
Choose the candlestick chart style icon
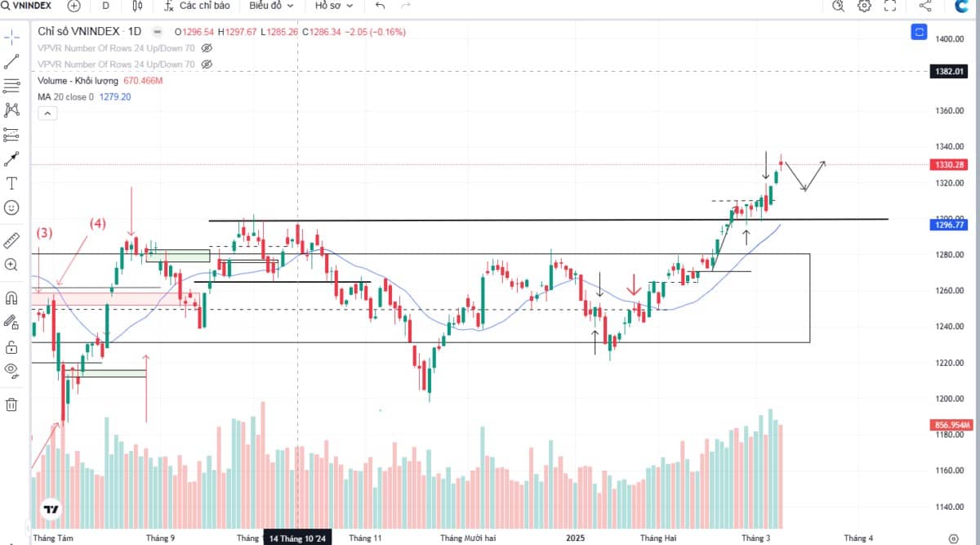point(136,6)
